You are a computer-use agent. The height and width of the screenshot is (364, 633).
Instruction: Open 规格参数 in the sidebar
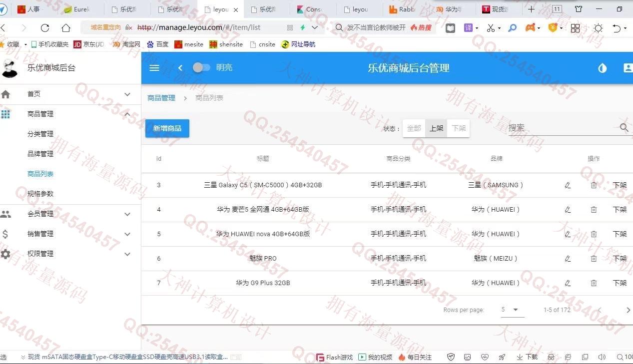tap(40, 194)
